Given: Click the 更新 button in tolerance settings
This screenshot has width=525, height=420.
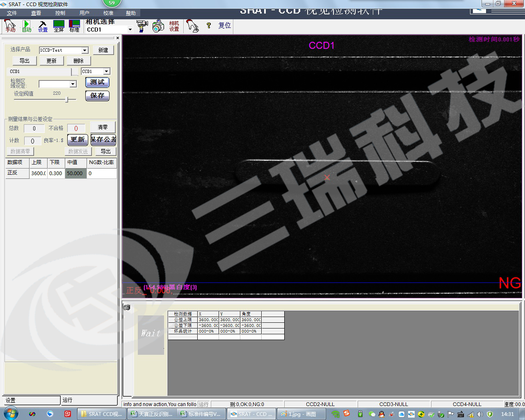Looking at the screenshot, I should point(78,140).
